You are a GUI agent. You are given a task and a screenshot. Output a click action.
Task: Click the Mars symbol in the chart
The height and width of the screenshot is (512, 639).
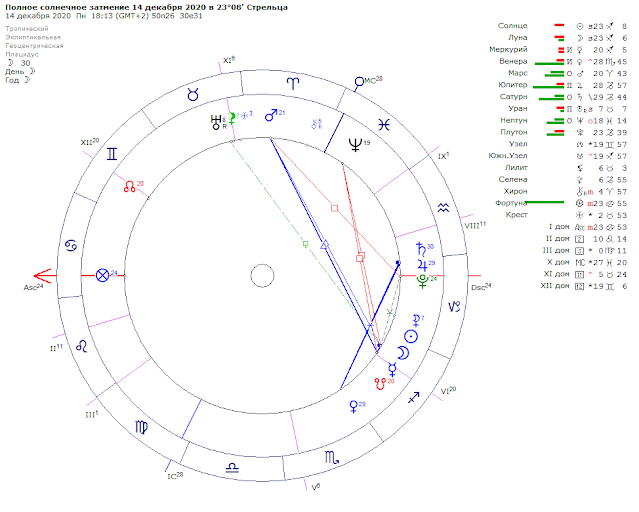click(271, 115)
